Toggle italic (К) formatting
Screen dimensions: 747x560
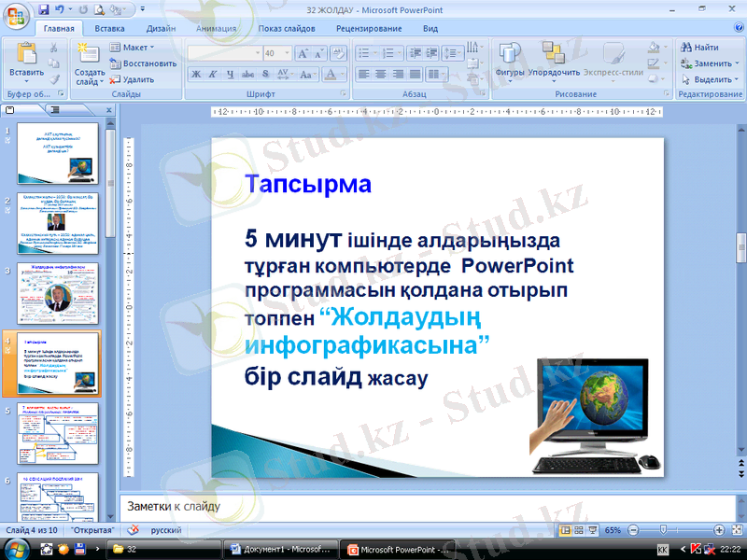(214, 74)
